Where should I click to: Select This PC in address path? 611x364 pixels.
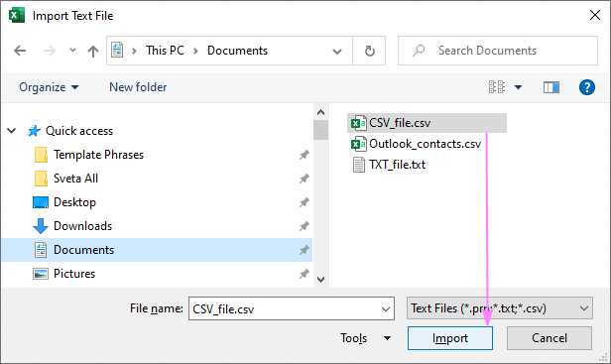[x=165, y=51]
